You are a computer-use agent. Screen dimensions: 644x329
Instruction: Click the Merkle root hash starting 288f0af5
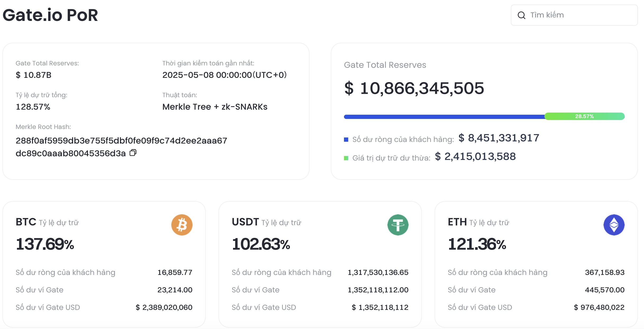[121, 147]
